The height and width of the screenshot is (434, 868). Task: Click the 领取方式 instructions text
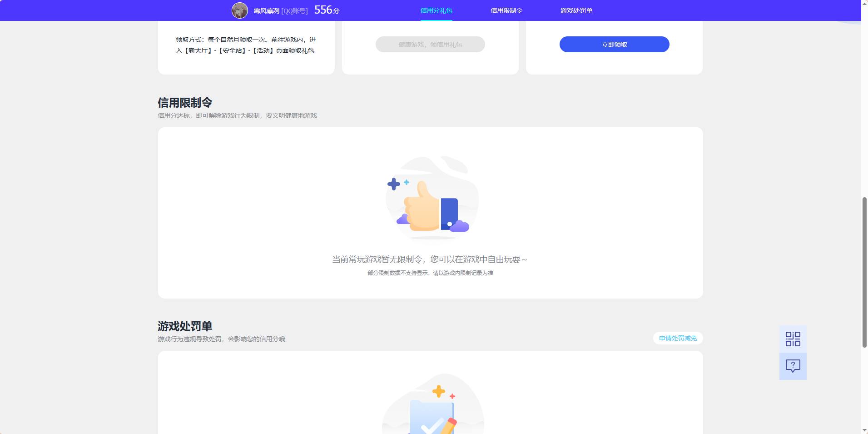pos(246,45)
